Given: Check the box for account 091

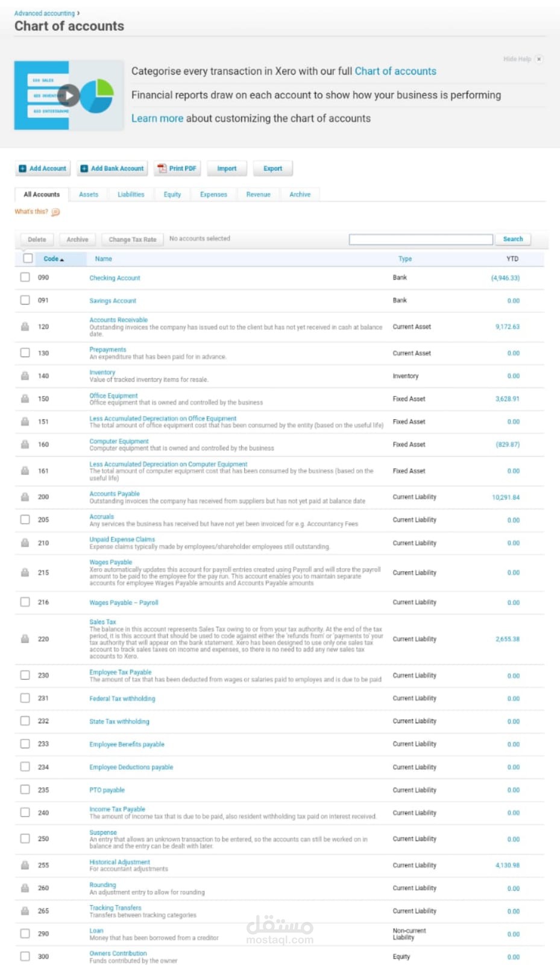Looking at the screenshot, I should coord(25,300).
